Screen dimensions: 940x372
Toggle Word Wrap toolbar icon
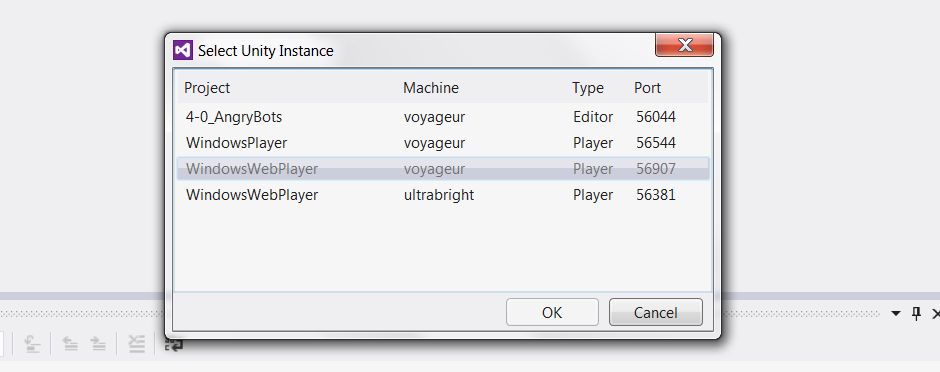click(174, 344)
